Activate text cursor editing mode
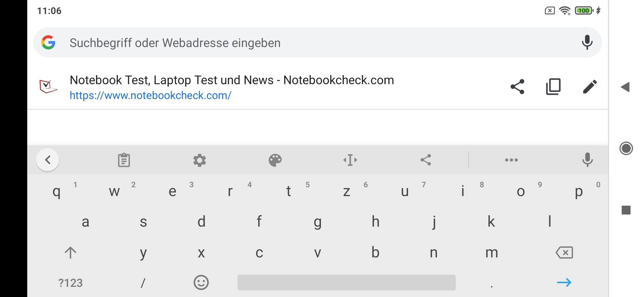 click(350, 160)
